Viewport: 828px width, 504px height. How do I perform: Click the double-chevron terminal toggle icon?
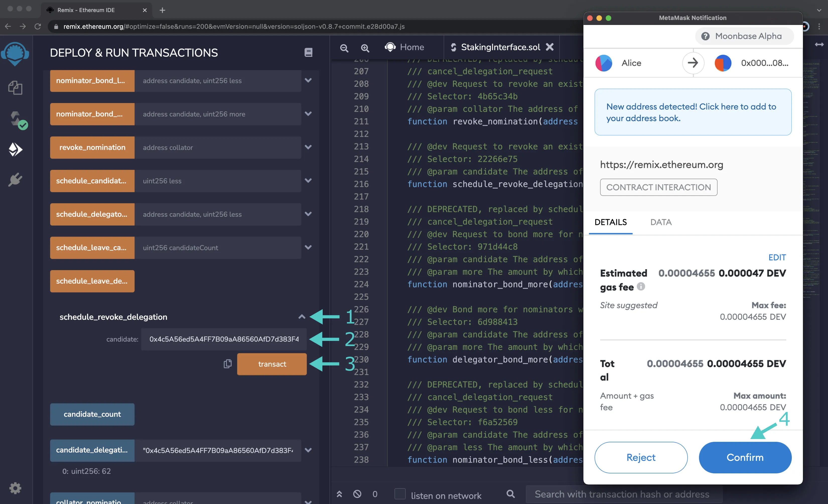point(339,494)
